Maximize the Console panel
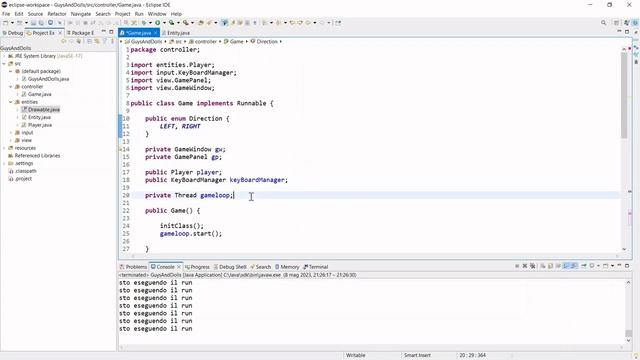The width and height of the screenshot is (640, 360). pos(627,266)
